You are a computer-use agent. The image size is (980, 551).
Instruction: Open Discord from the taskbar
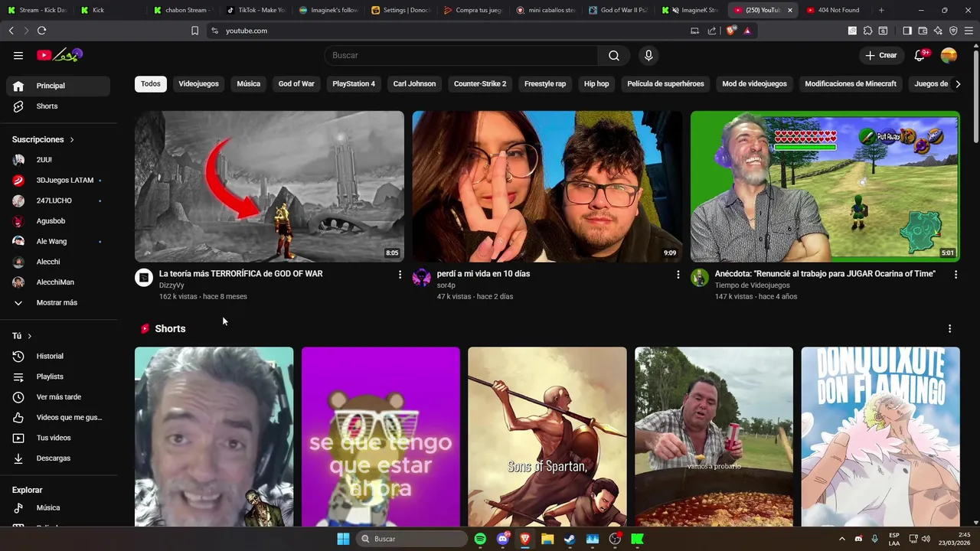point(502,539)
